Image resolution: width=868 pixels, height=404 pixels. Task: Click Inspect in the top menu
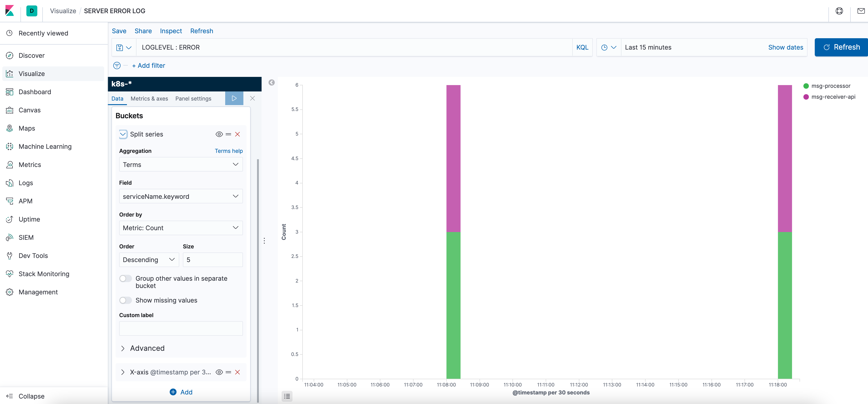tap(171, 31)
